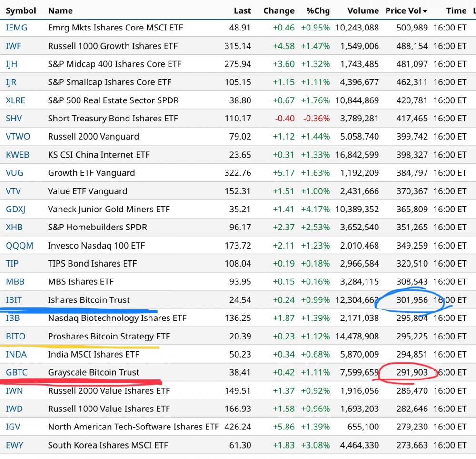Select the +3.08% change for EWY

[316, 445]
